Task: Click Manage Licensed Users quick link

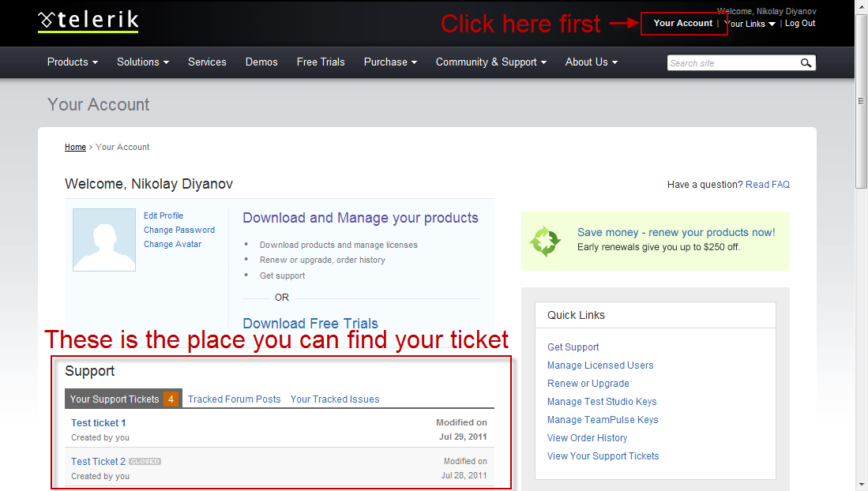Action: pos(600,365)
